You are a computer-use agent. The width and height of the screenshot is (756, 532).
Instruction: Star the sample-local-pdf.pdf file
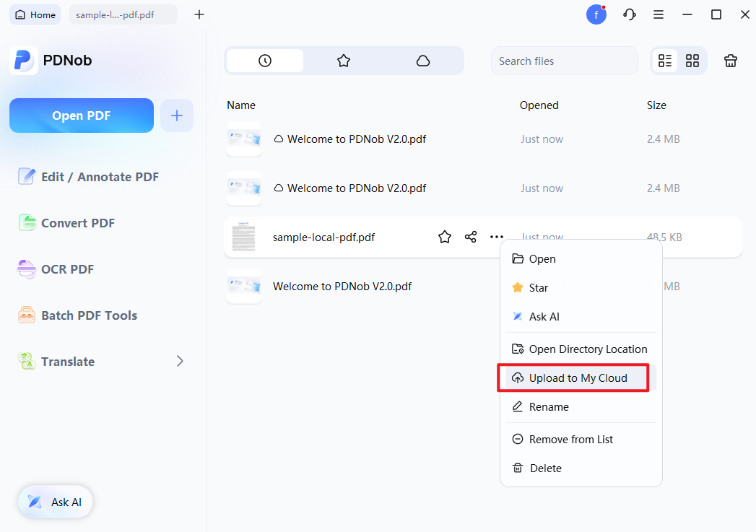(x=445, y=237)
